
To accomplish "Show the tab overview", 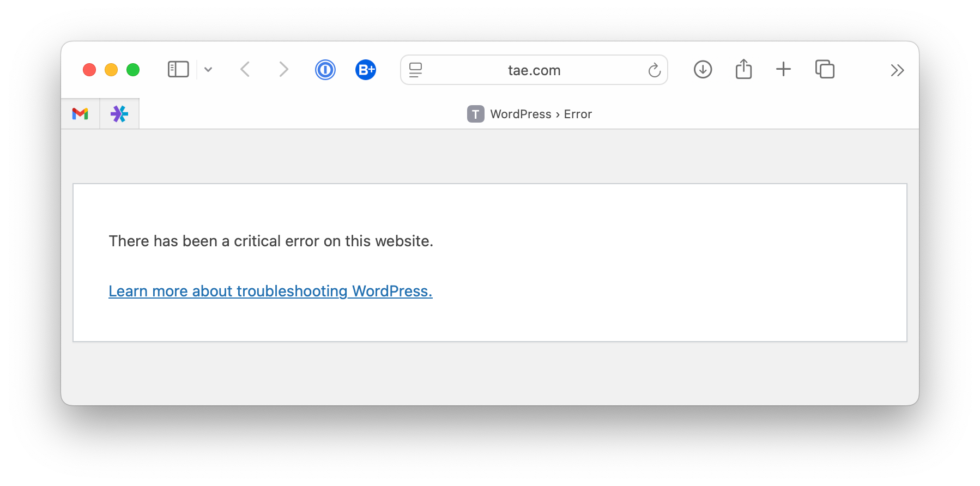I will click(x=825, y=69).
